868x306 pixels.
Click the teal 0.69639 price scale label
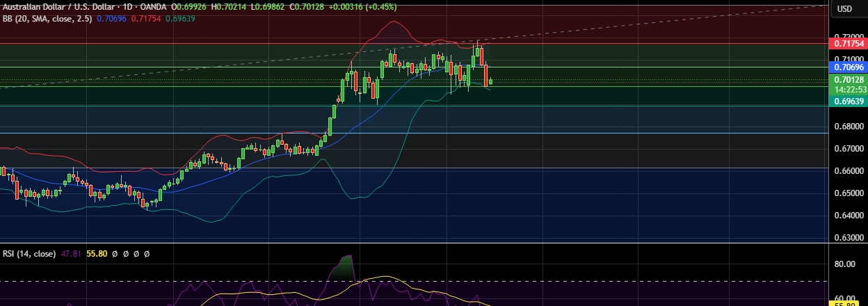click(849, 101)
